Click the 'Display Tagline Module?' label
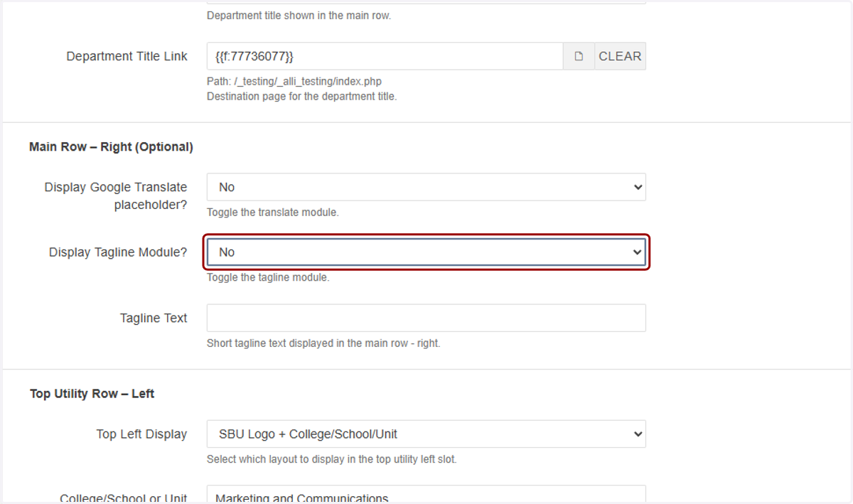853x504 pixels. [x=118, y=252]
